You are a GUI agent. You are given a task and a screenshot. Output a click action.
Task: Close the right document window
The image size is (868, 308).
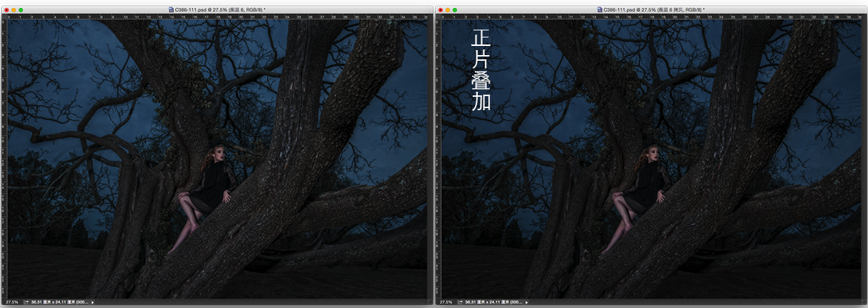point(441,10)
